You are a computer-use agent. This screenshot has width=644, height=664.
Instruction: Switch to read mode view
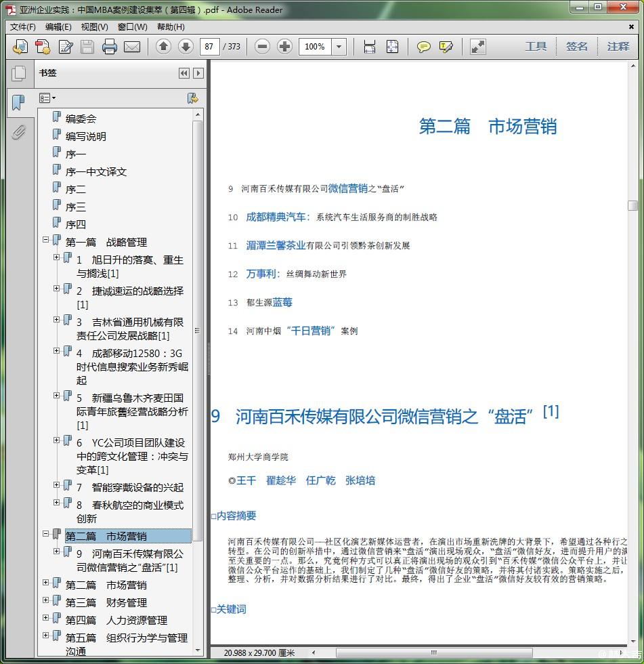click(477, 47)
